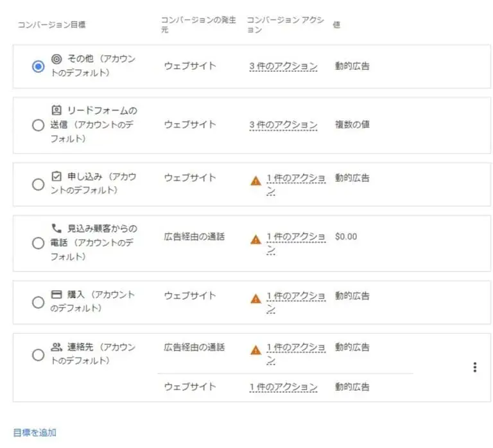The height and width of the screenshot is (448, 493).
Task: Click the lead form icon beside リードフォームの送信
Action: tap(56, 110)
